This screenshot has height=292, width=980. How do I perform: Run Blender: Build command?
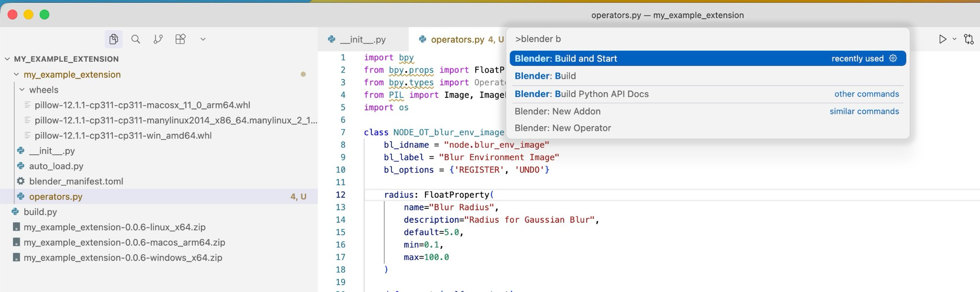[x=708, y=76]
